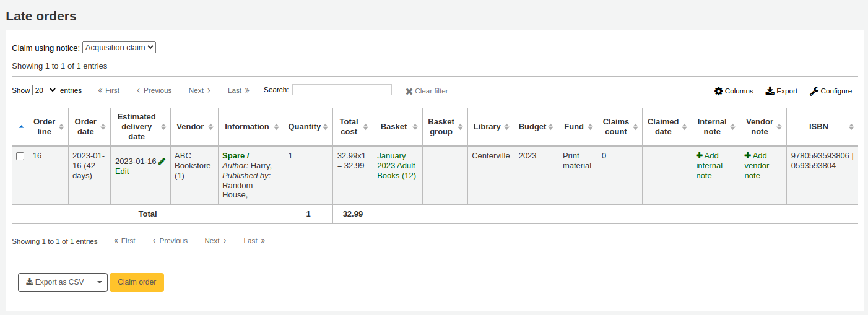Viewport: 868px width, 315px height.
Task: Click the pencil icon beside estimated delivery date
Action: [x=162, y=161]
